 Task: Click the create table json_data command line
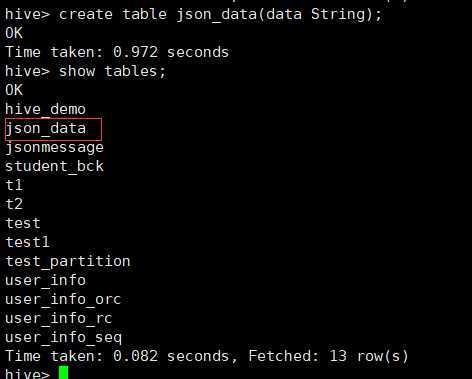(x=193, y=15)
